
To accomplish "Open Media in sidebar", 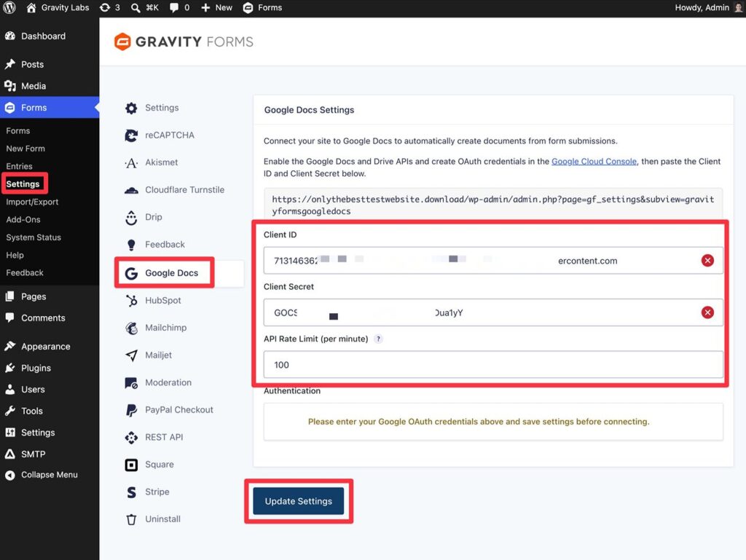I will tap(50, 86).
